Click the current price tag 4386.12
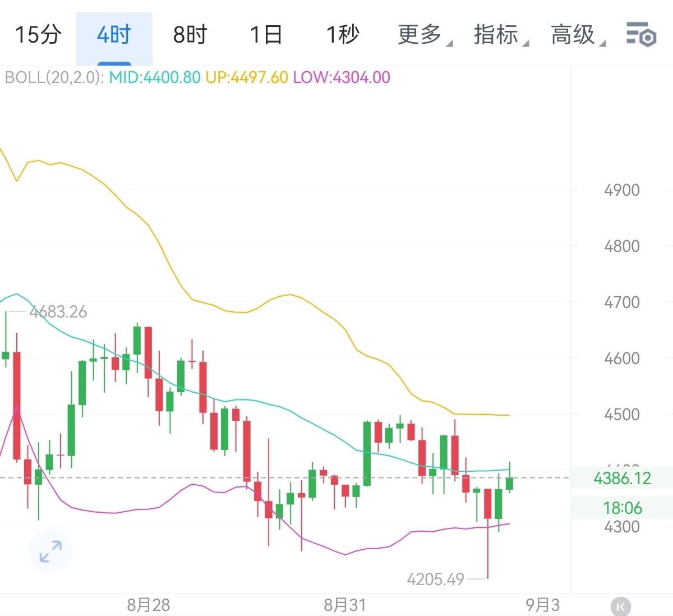 point(622,479)
